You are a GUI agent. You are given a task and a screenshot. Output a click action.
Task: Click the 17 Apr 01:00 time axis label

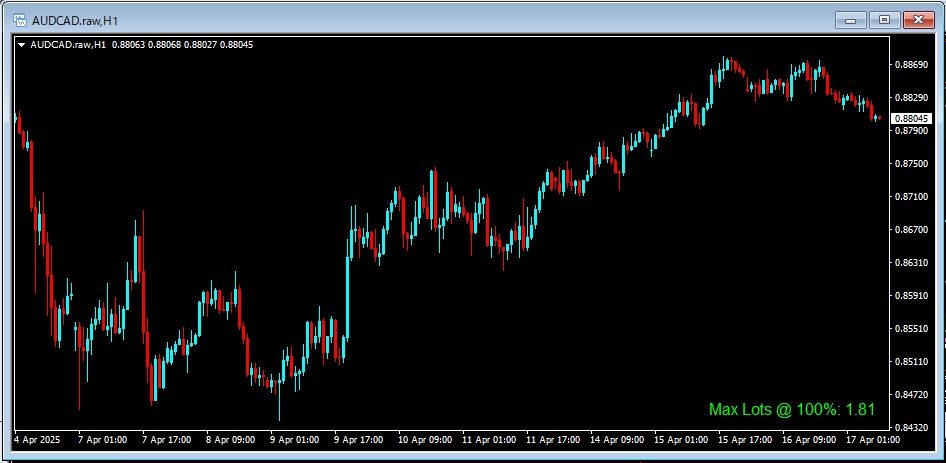[872, 440]
